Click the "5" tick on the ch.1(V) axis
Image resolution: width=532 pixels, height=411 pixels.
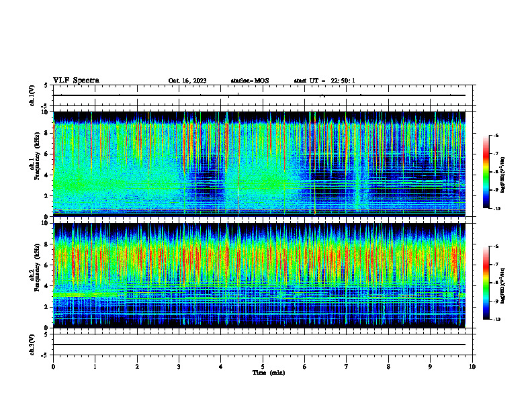(x=47, y=85)
